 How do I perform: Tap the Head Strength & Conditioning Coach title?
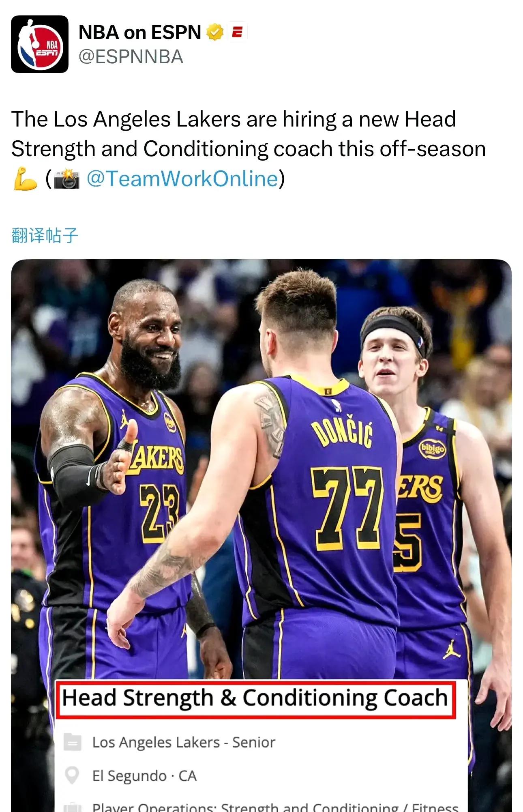[255, 698]
